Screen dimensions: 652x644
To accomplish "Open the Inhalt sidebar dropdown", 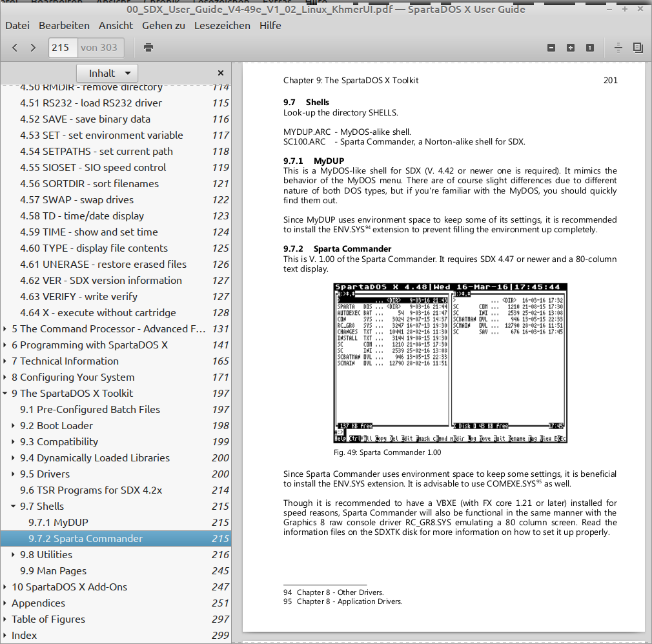I will tap(107, 73).
